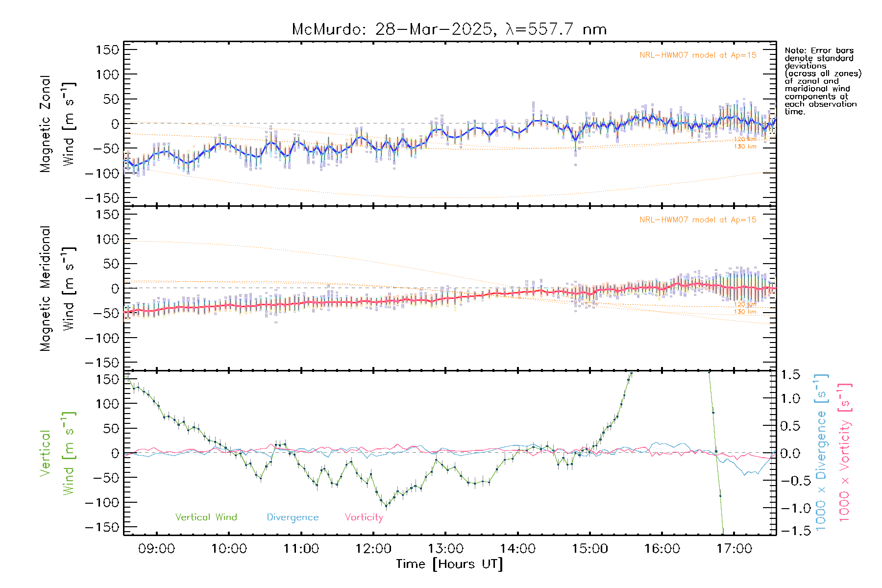Click the 12:00 time tick label
This screenshot has width=882, height=588.
click(373, 548)
